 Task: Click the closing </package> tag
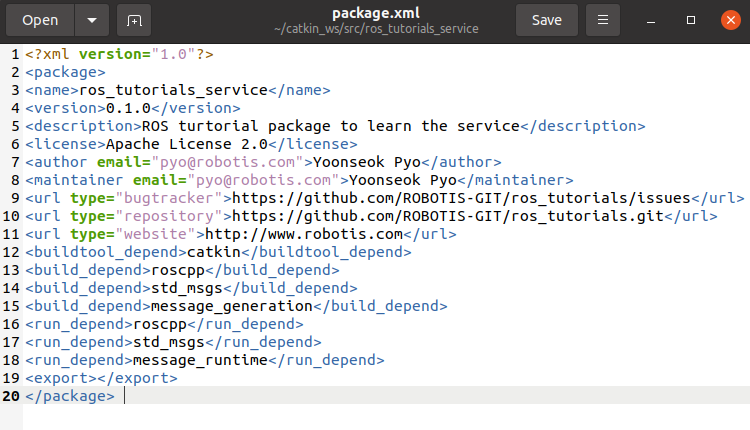tap(70, 396)
